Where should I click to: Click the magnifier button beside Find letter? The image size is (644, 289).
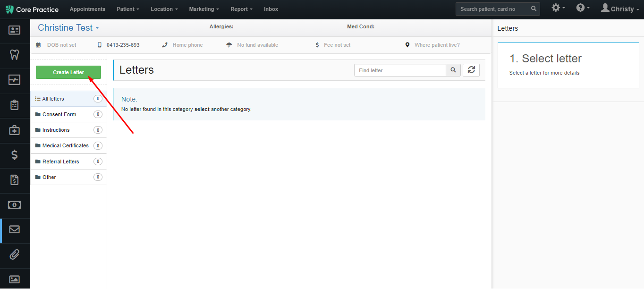coord(453,70)
